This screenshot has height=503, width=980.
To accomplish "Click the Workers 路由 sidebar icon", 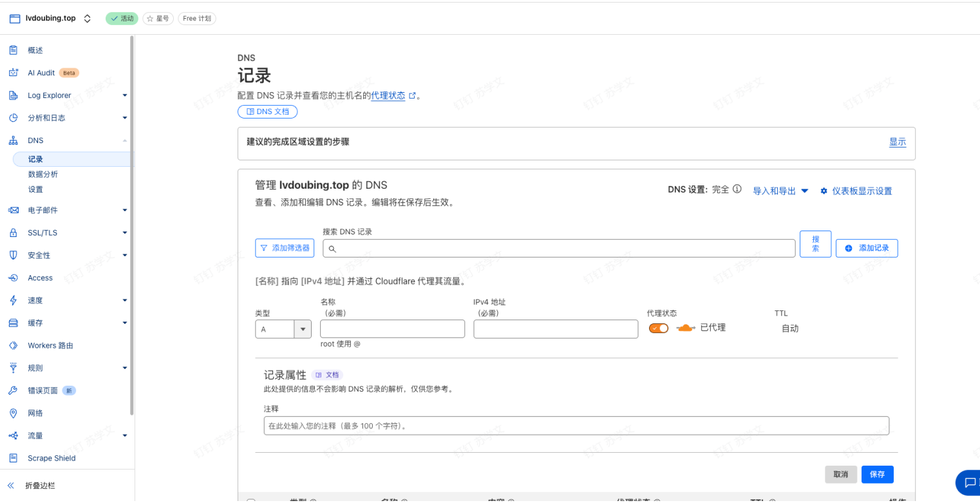I will coord(13,345).
